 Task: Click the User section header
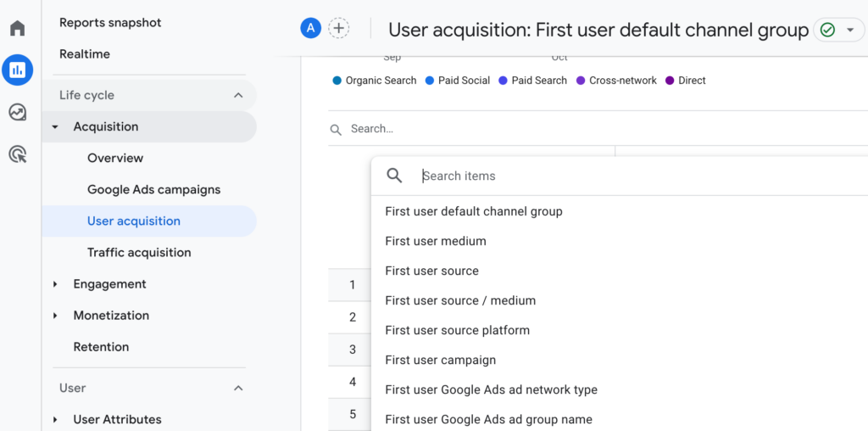pyautogui.click(x=149, y=388)
